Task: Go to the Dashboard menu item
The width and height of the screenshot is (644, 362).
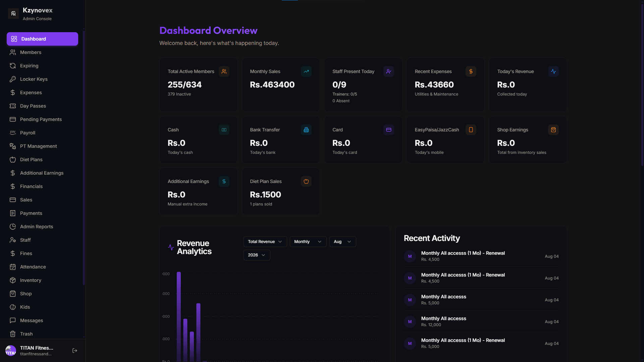Action: coord(42,39)
